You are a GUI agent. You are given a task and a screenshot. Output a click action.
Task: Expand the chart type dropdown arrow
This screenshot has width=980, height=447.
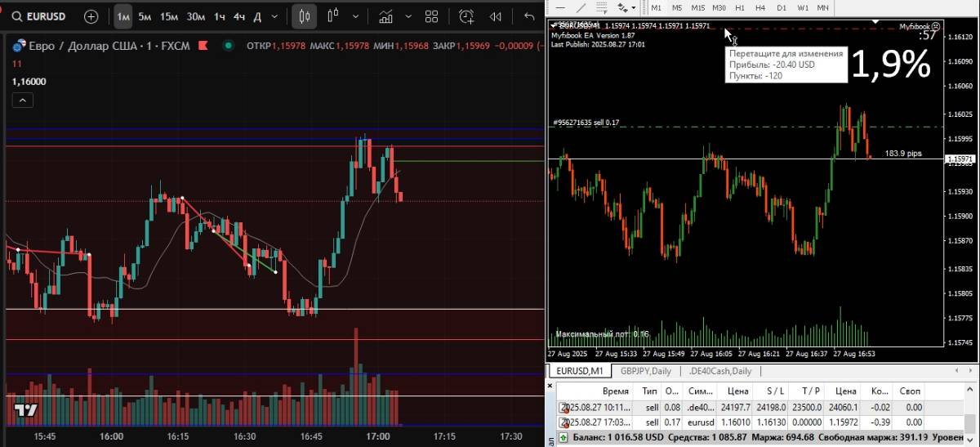tap(355, 16)
